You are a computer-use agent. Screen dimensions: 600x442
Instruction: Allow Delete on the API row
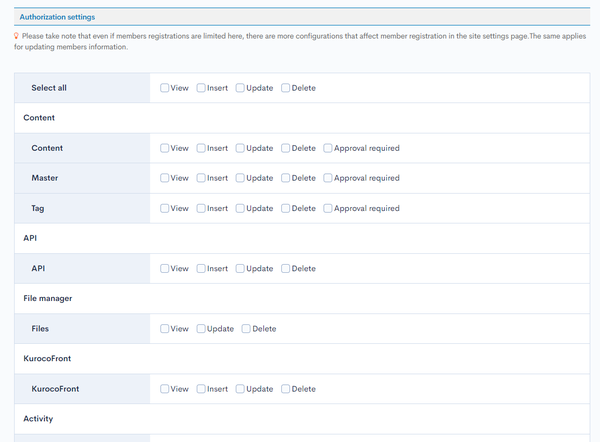285,269
